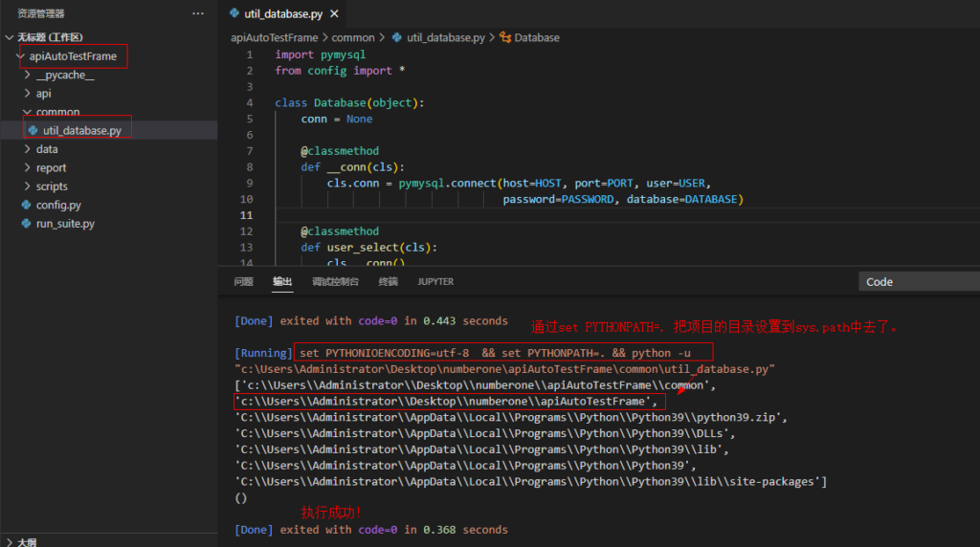
Task: Click the Python icon beside run_suite.py
Action: pyautogui.click(x=27, y=224)
